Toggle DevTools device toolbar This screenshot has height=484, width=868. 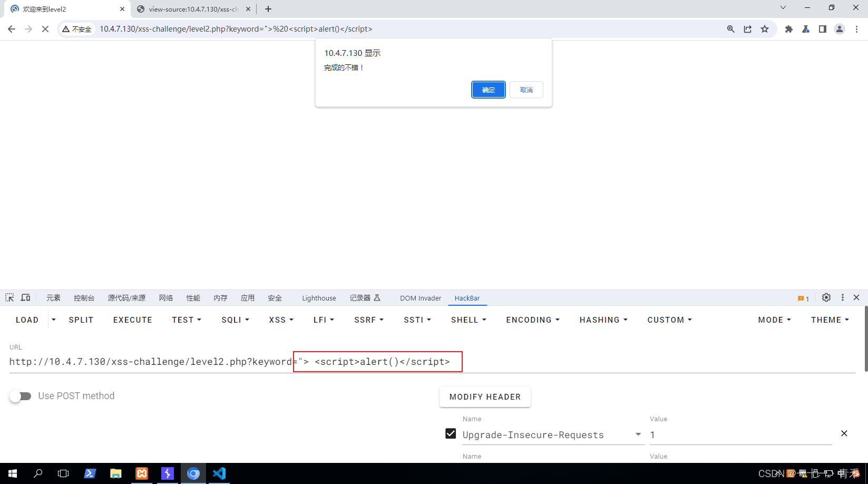click(25, 298)
